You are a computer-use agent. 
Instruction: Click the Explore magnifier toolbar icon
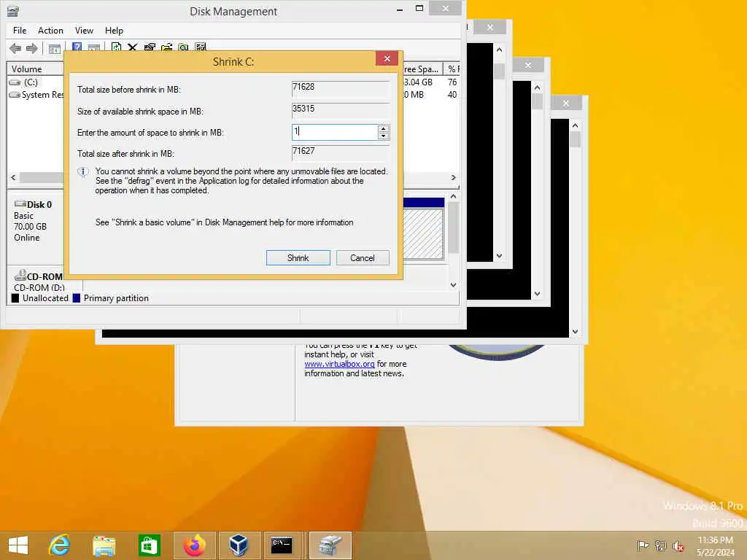(x=183, y=47)
